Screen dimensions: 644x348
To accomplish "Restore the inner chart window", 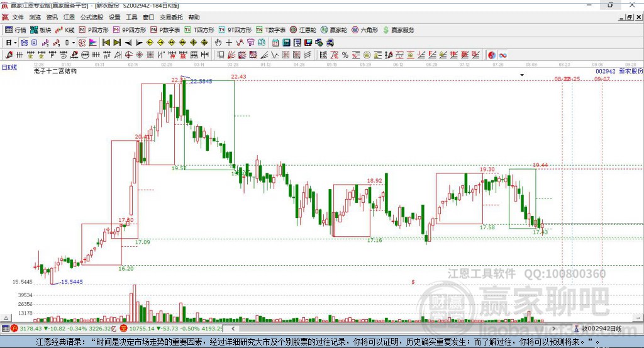I will [630, 17].
